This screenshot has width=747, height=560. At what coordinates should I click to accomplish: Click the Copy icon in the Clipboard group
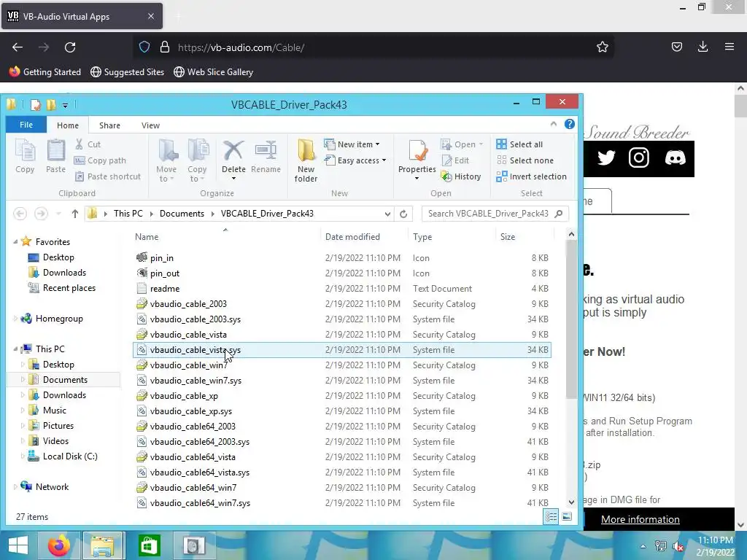click(25, 156)
